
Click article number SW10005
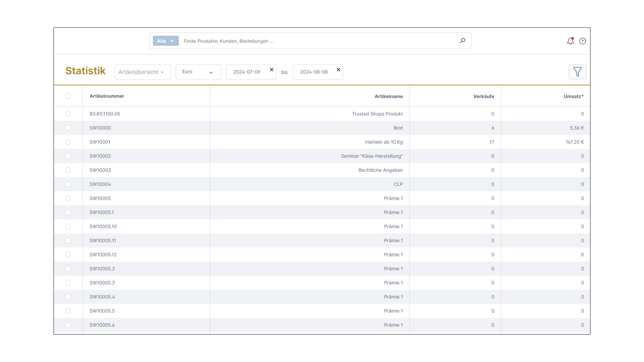click(x=100, y=198)
